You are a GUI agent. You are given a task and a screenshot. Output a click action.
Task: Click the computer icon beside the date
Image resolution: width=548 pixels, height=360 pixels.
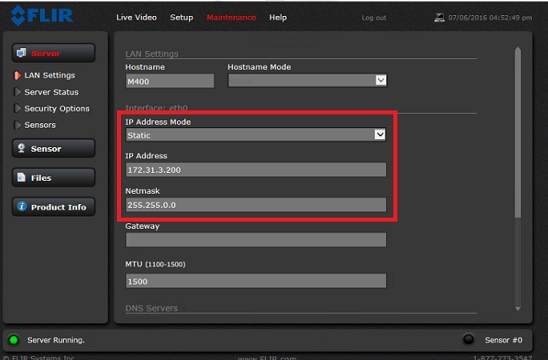439,17
